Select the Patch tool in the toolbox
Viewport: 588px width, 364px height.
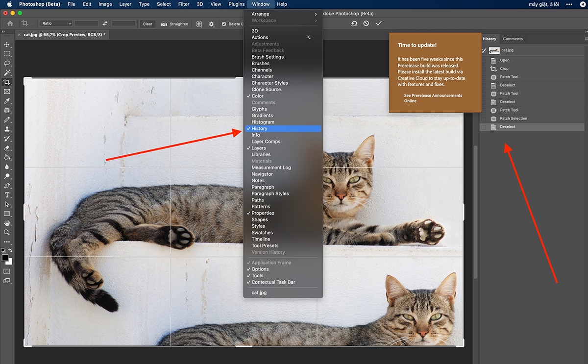point(7,110)
